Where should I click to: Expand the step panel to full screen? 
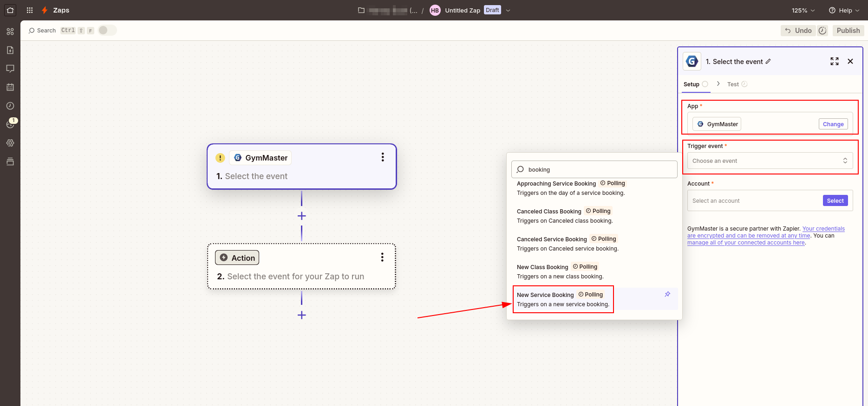(835, 61)
